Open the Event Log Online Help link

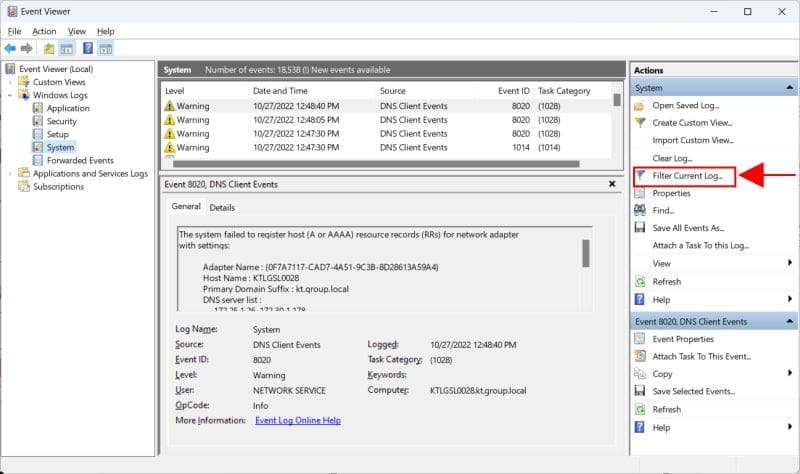pyautogui.click(x=298, y=420)
